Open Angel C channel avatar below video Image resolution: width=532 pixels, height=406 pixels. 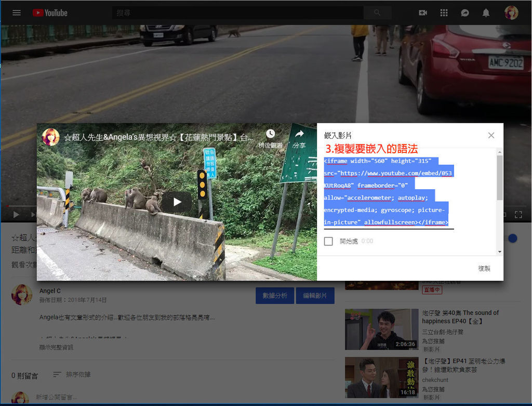click(x=22, y=295)
